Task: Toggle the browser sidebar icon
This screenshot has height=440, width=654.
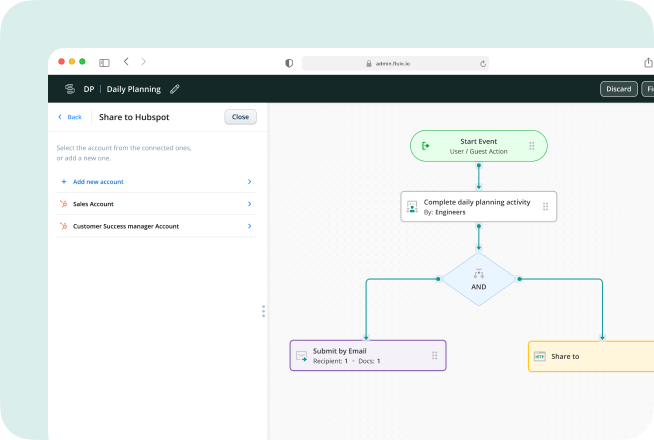Action: [x=104, y=62]
